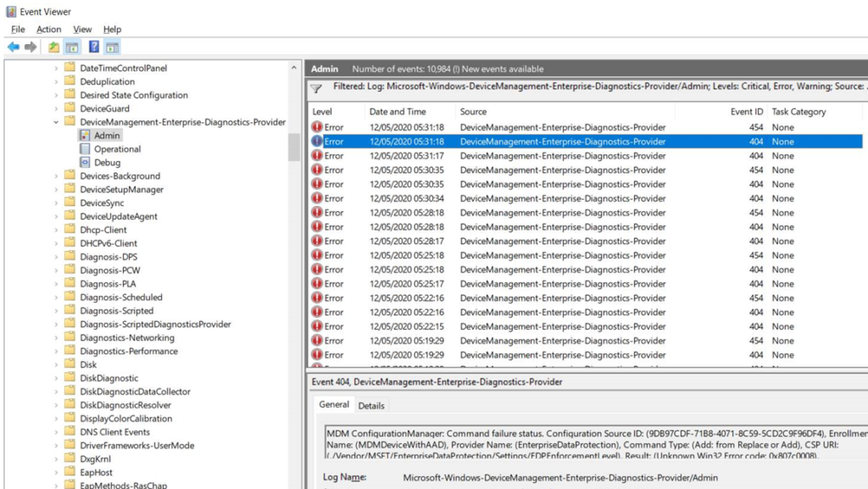Select event 454 at 12/05/2020 05:30:35
868x489 pixels.
point(586,169)
